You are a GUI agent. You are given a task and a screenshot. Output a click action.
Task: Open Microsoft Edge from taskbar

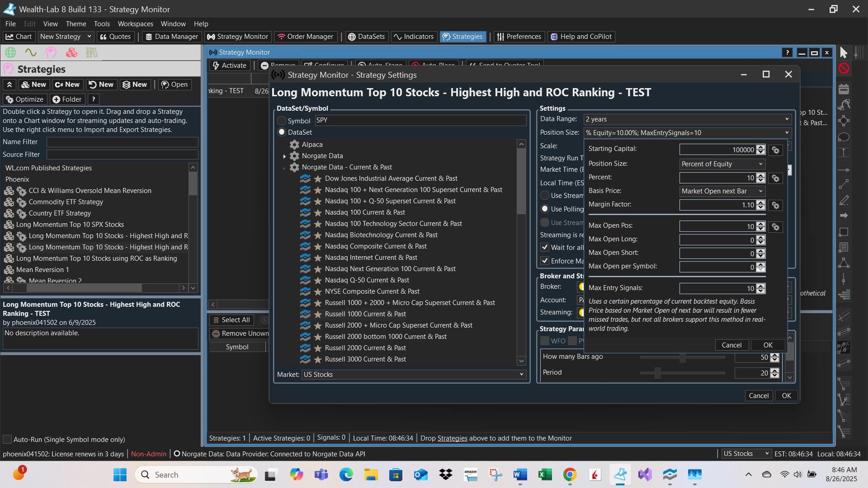tap(346, 474)
